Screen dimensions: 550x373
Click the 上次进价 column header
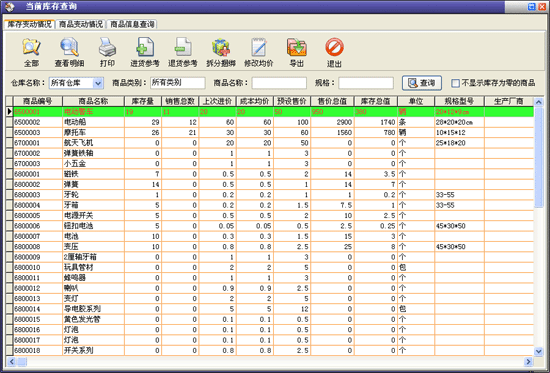(217, 101)
